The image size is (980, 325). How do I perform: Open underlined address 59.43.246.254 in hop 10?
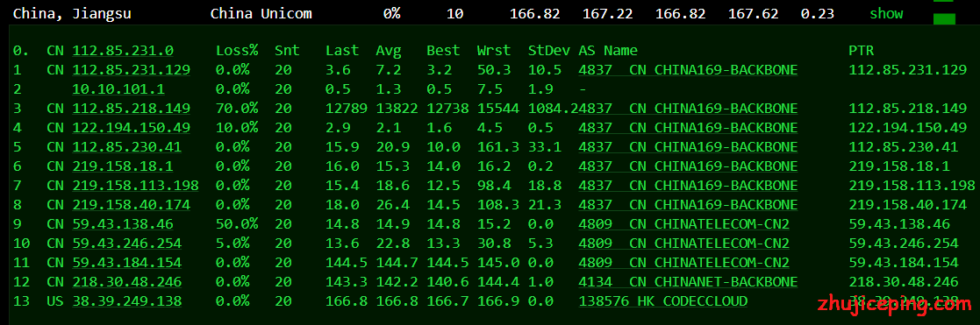point(127,244)
